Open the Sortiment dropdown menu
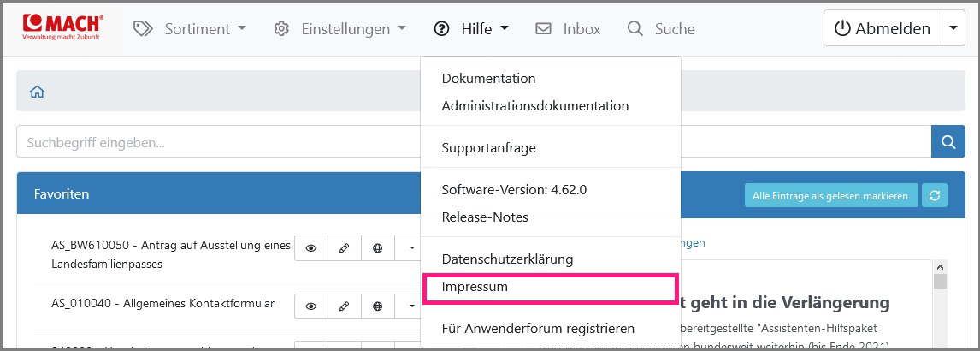Image resolution: width=980 pixels, height=351 pixels. pos(190,29)
